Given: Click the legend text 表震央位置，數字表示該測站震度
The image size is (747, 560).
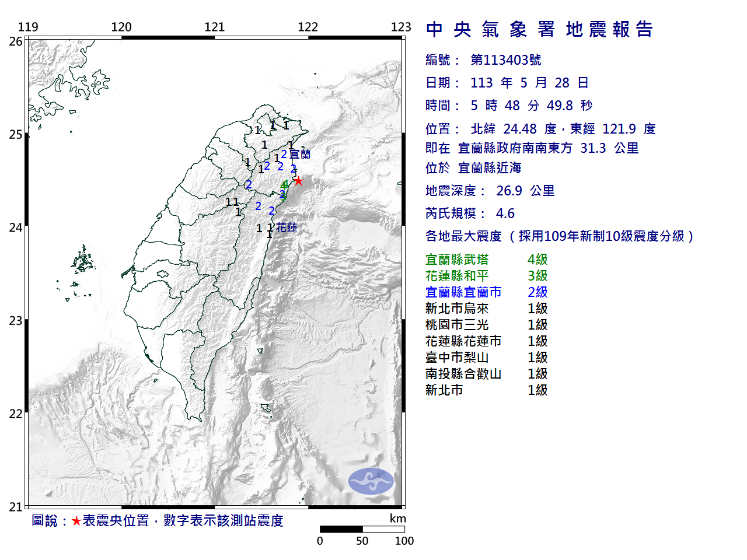Looking at the screenshot, I should click(183, 521).
